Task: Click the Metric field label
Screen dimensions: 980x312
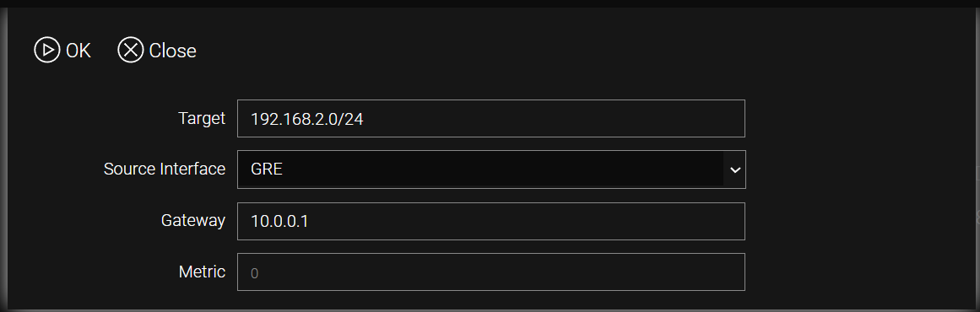Action: (202, 272)
